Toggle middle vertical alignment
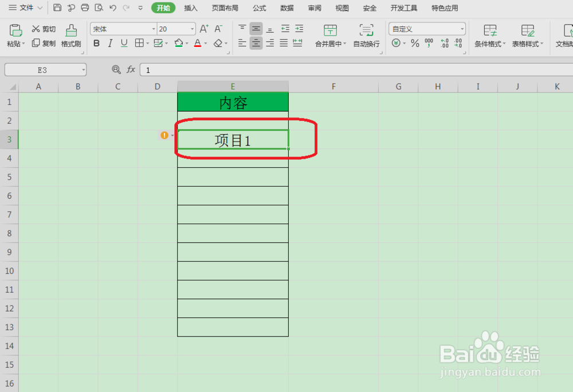The image size is (573, 392). pos(256,29)
